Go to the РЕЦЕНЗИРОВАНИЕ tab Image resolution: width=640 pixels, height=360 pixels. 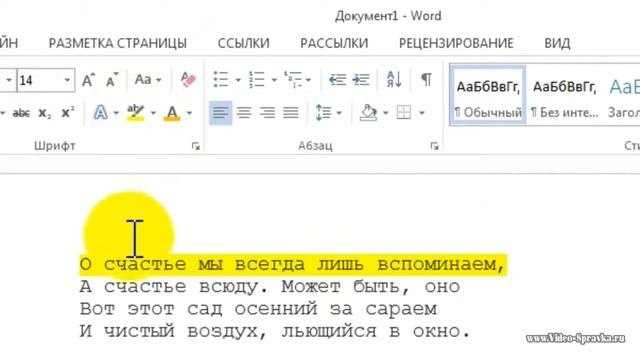coord(456,43)
